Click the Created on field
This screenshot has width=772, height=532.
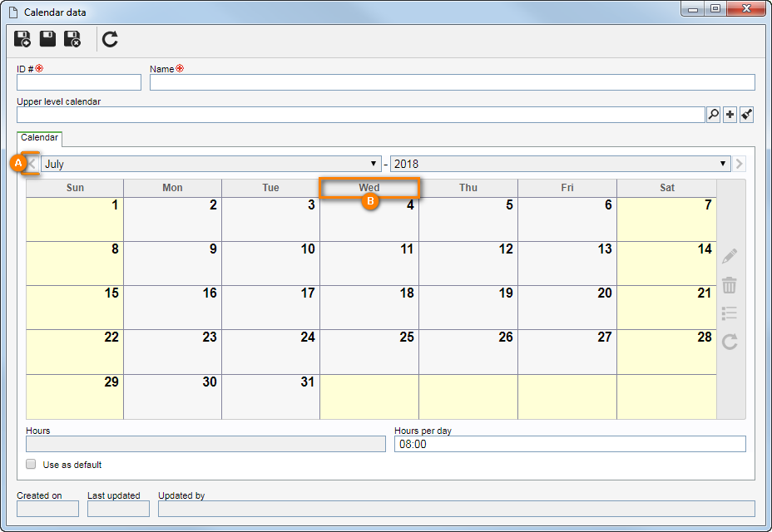pyautogui.click(x=47, y=509)
